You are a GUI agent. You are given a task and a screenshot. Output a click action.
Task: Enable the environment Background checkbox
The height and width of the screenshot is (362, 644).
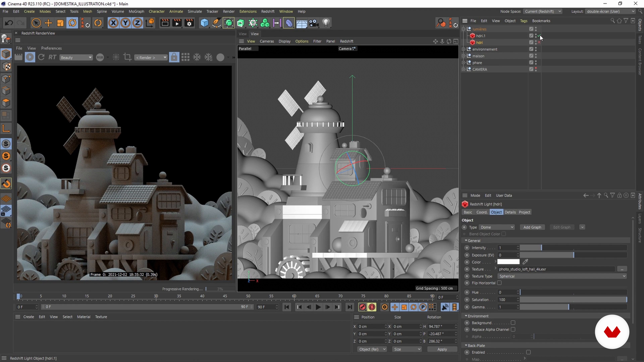(513, 323)
